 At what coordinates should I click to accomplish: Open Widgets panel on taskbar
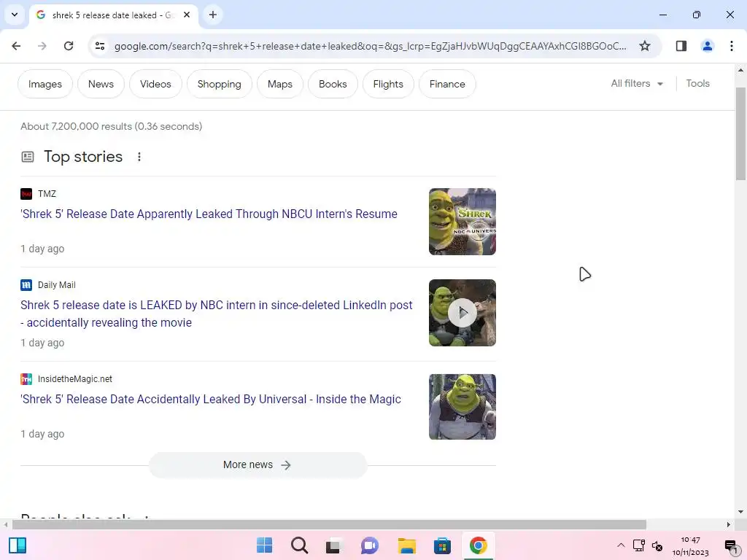pyautogui.click(x=18, y=545)
